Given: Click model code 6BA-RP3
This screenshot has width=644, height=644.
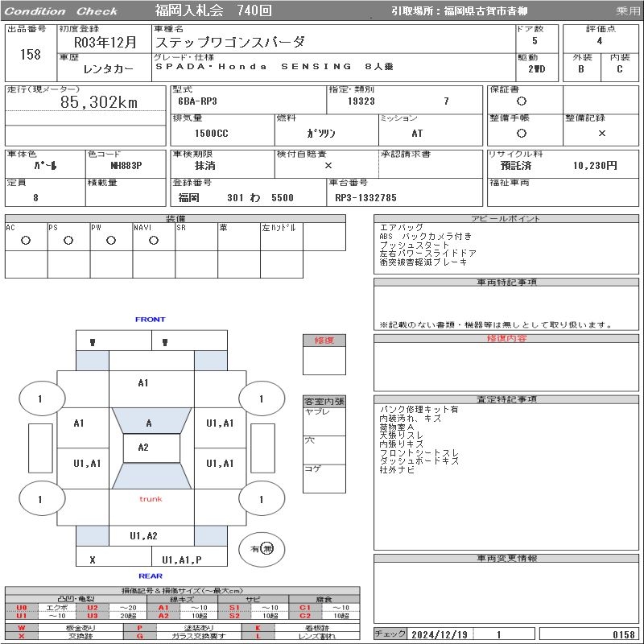Looking at the screenshot, I should click(197, 101).
